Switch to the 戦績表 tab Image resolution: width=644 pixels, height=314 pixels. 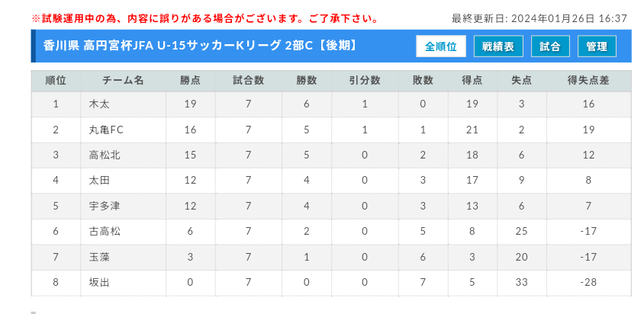[x=497, y=46]
